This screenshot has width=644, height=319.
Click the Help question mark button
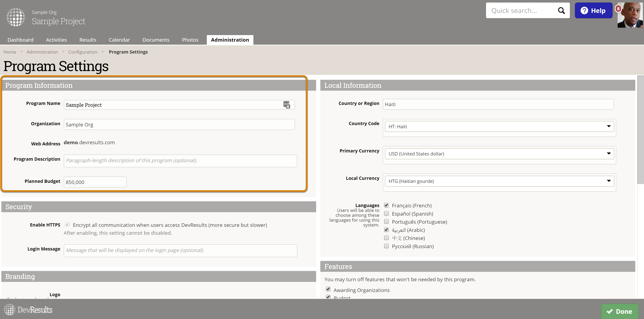click(x=593, y=11)
